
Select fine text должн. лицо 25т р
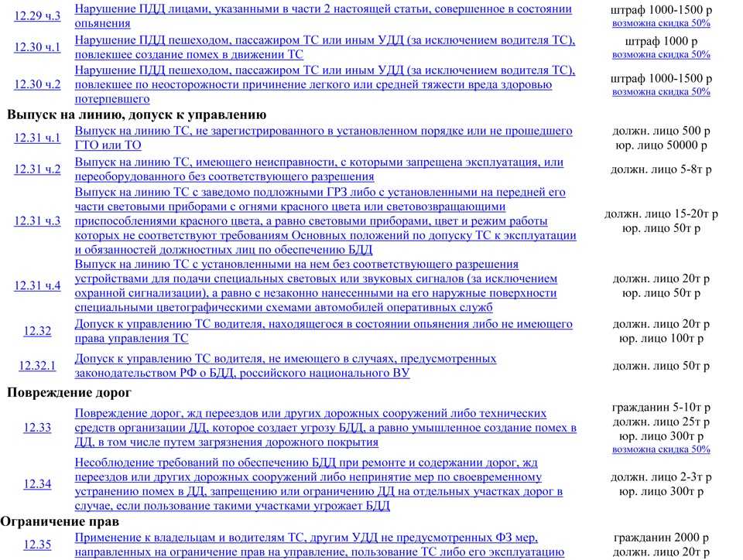click(x=661, y=422)
